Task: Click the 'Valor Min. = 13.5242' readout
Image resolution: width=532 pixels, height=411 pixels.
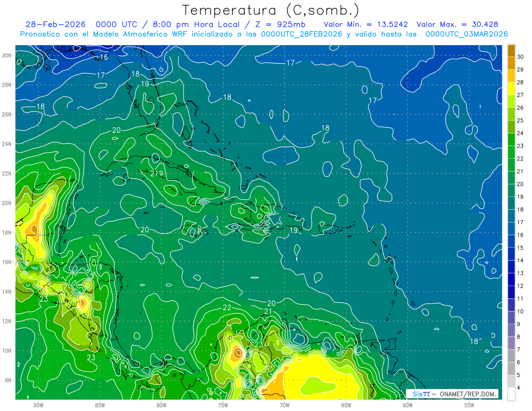Action: point(366,24)
